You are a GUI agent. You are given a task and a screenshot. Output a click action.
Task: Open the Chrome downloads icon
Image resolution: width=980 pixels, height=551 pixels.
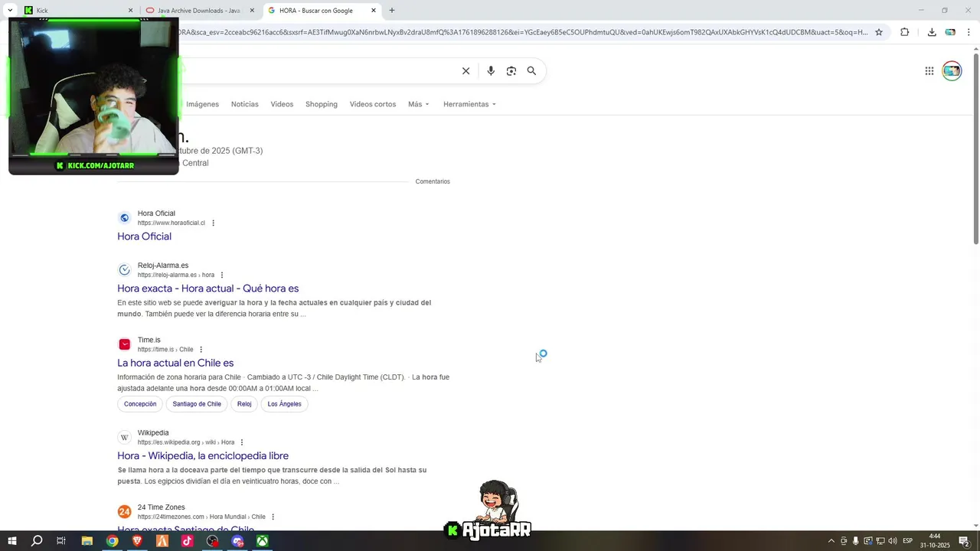[932, 32]
